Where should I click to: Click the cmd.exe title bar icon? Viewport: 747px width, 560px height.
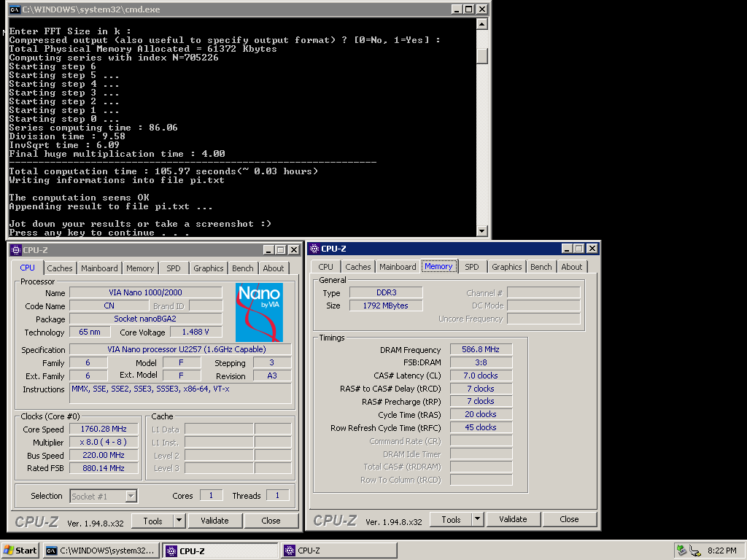pyautogui.click(x=15, y=9)
